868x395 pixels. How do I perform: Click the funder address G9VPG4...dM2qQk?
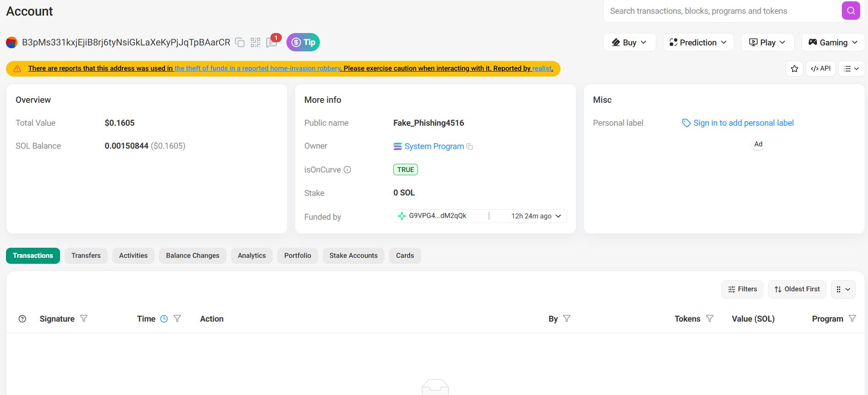(x=438, y=216)
